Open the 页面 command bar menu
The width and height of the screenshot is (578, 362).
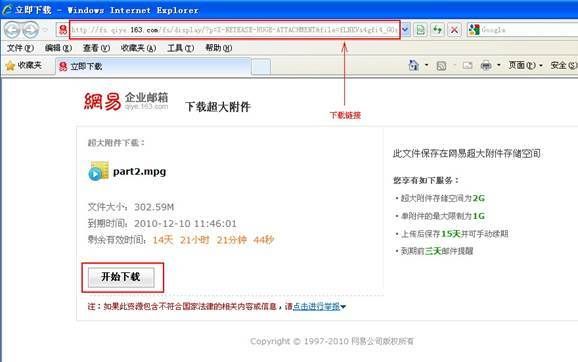(526, 66)
